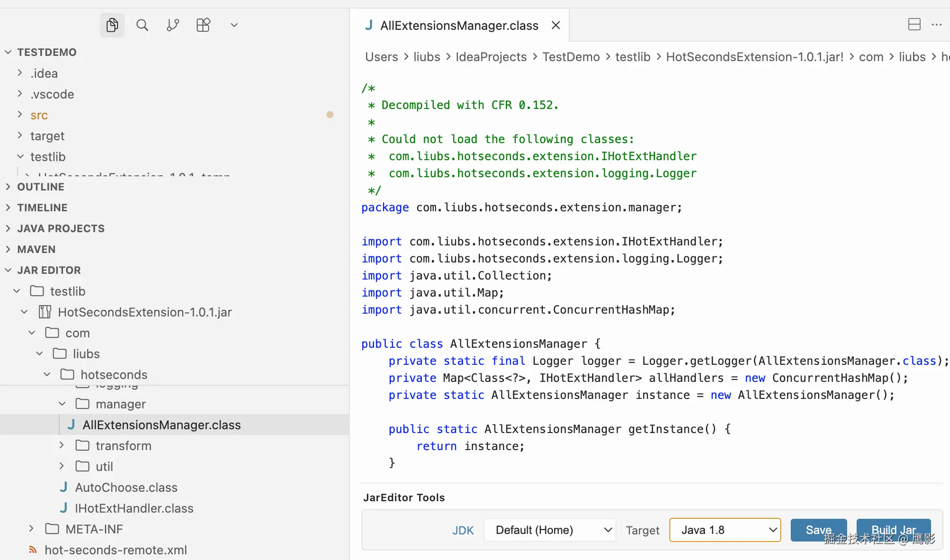Click TestDemo in the breadcrumb path

click(x=571, y=57)
